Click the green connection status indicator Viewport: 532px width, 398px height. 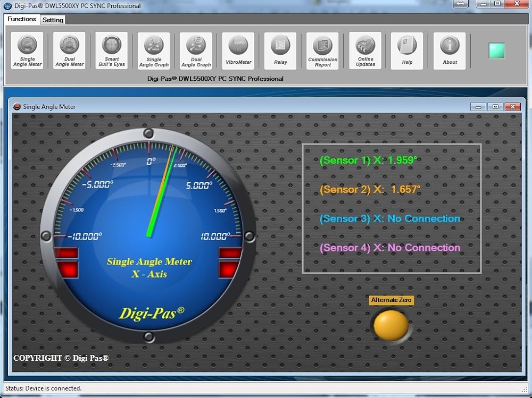pyautogui.click(x=497, y=50)
